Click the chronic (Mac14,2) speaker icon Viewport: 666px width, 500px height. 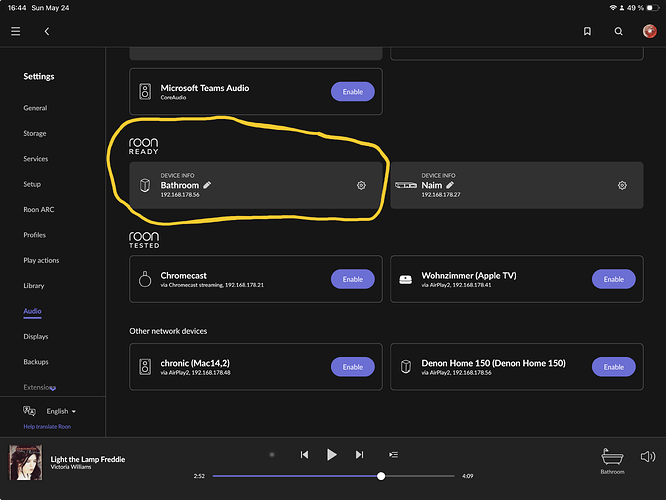145,367
